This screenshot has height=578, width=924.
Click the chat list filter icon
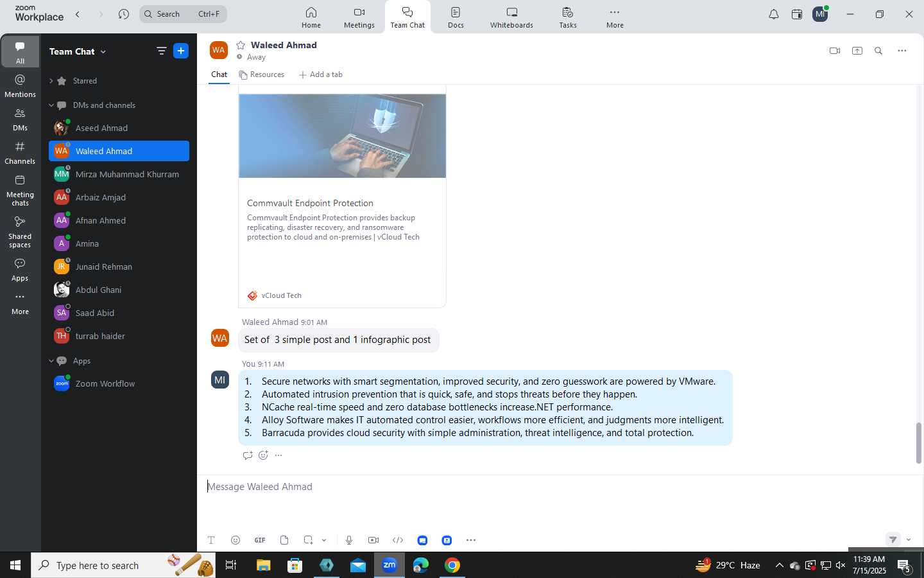coord(161,51)
